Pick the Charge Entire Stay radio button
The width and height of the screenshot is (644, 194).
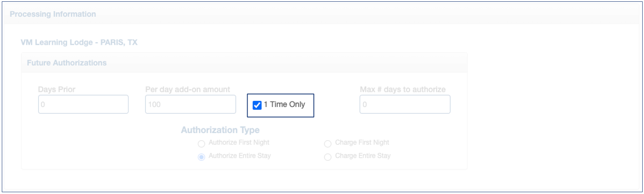[x=328, y=157]
